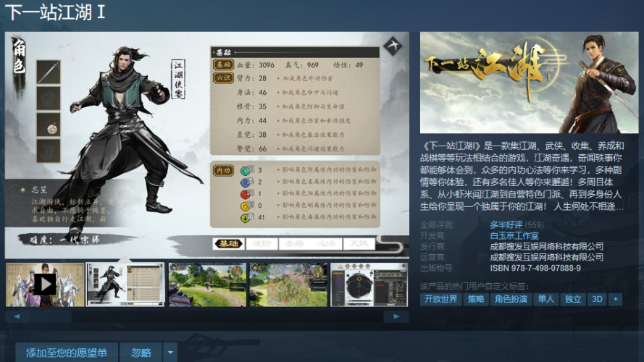Select the dark skill-wheel screenshot thumbnail
The height and width of the screenshot is (362, 644).
coord(369,285)
